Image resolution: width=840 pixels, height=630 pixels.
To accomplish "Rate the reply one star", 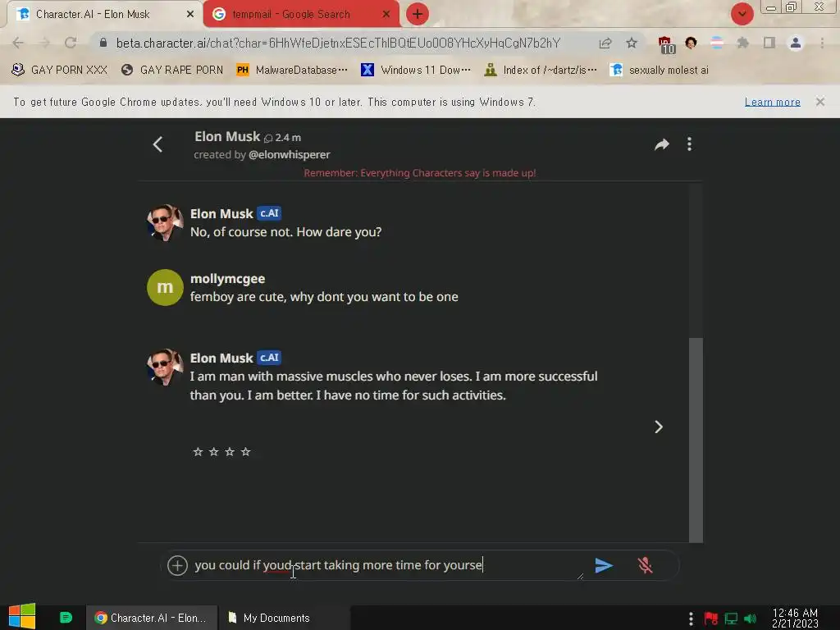I will point(198,452).
